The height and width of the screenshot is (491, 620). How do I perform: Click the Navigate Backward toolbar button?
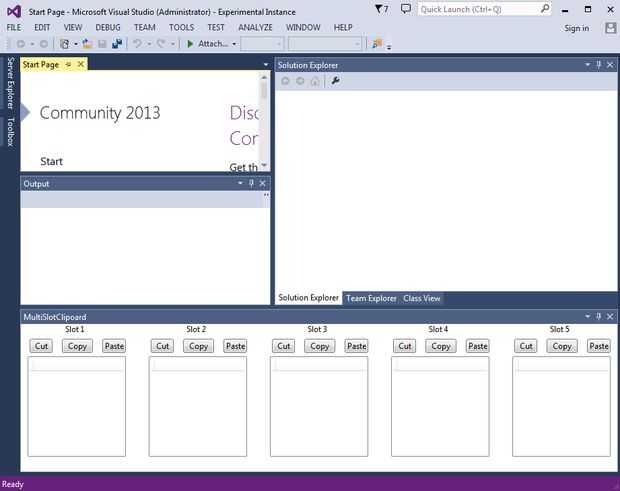[21, 44]
